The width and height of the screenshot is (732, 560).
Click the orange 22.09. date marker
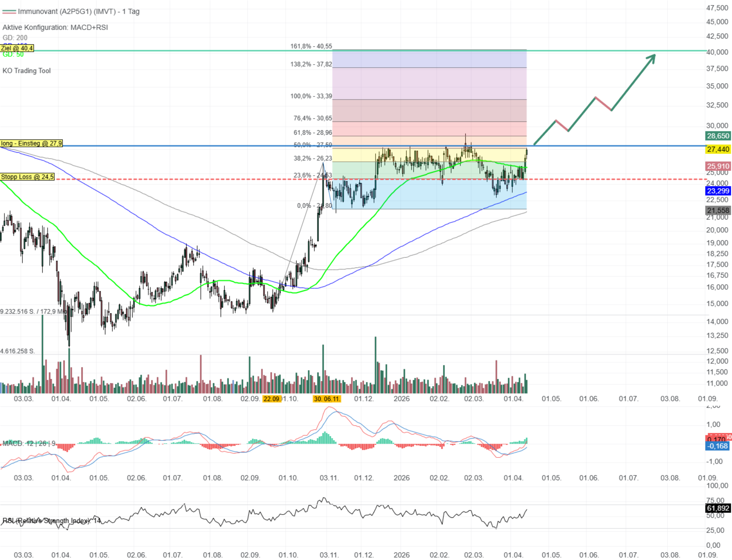(x=272, y=399)
